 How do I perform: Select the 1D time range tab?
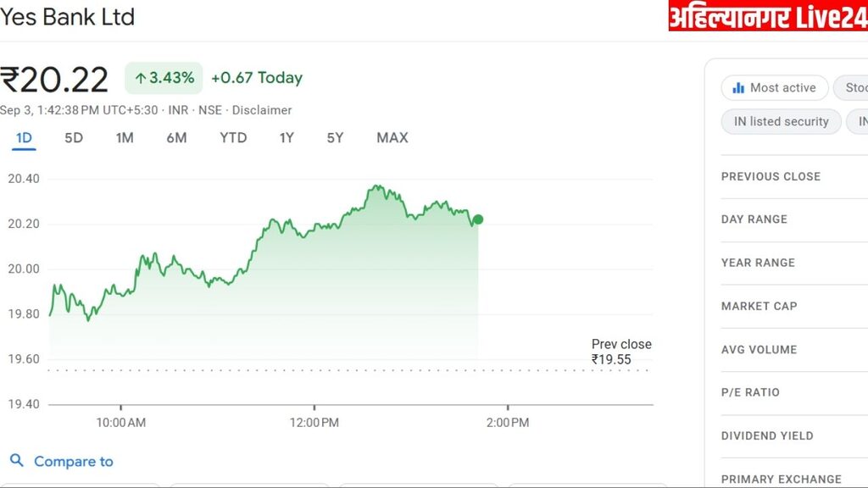click(24, 137)
